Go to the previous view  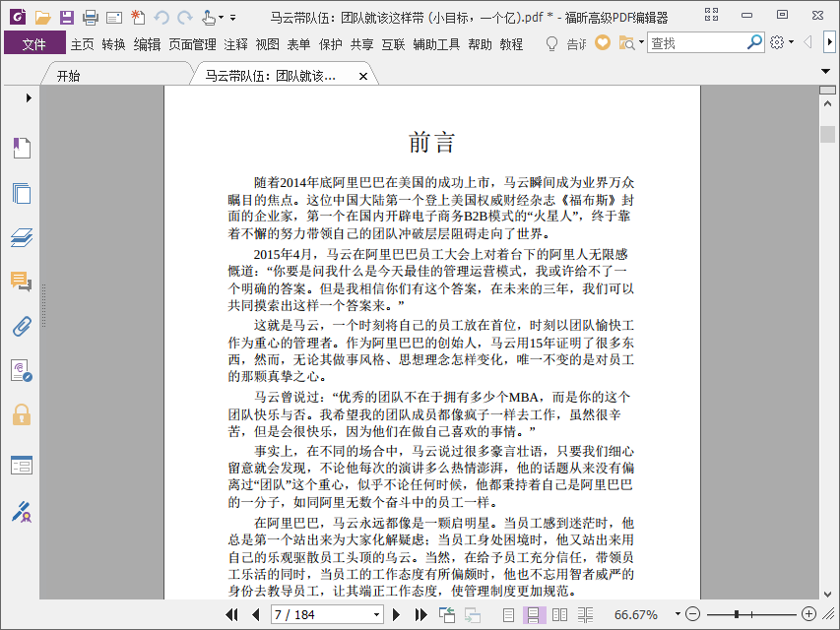click(x=446, y=614)
